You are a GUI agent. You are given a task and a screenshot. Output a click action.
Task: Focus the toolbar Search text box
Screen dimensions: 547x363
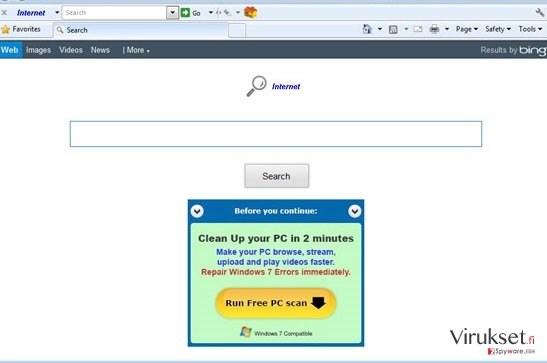coord(114,13)
